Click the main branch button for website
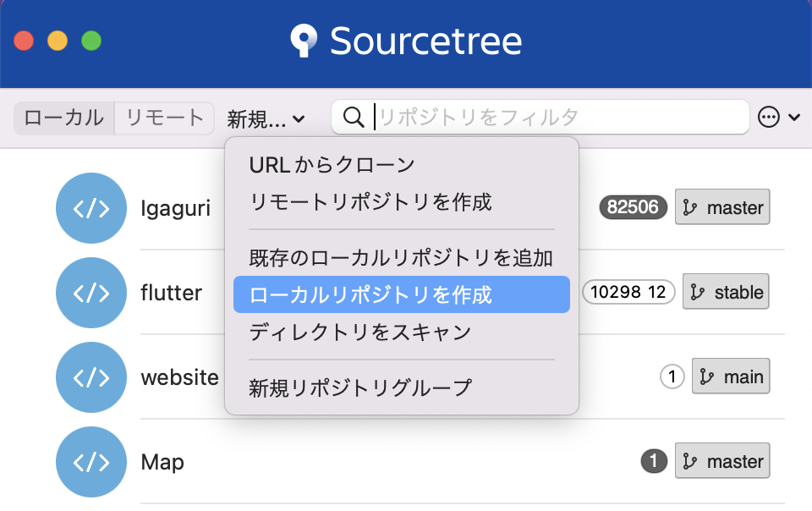 (730, 376)
